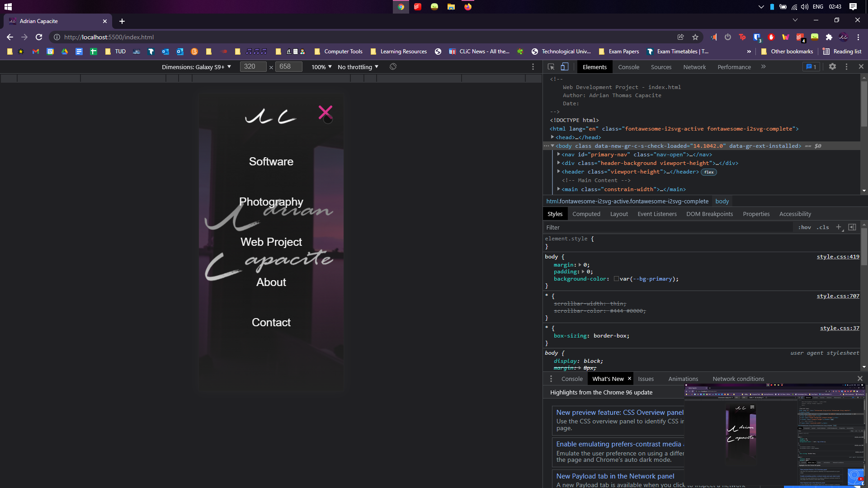Click the Contact navigation link
868x488 pixels.
(x=271, y=322)
